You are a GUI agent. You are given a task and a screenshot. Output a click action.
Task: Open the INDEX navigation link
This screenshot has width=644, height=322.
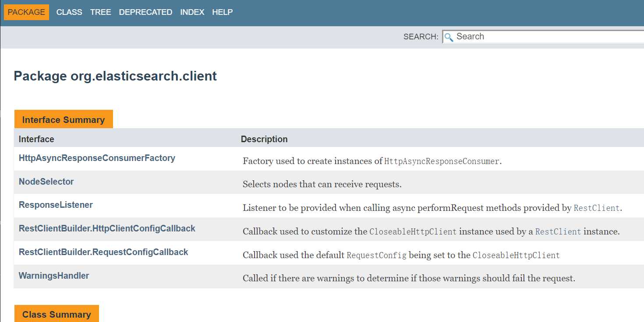[192, 12]
